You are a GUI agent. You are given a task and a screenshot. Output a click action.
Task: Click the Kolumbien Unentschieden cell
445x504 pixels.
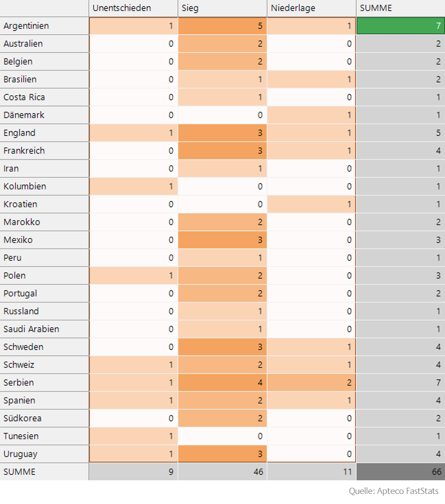133,187
